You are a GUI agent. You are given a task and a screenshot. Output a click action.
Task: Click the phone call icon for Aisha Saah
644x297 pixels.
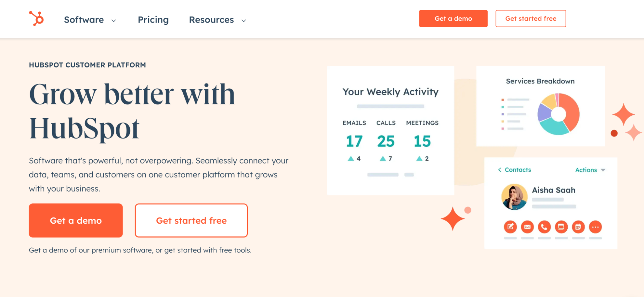544,227
